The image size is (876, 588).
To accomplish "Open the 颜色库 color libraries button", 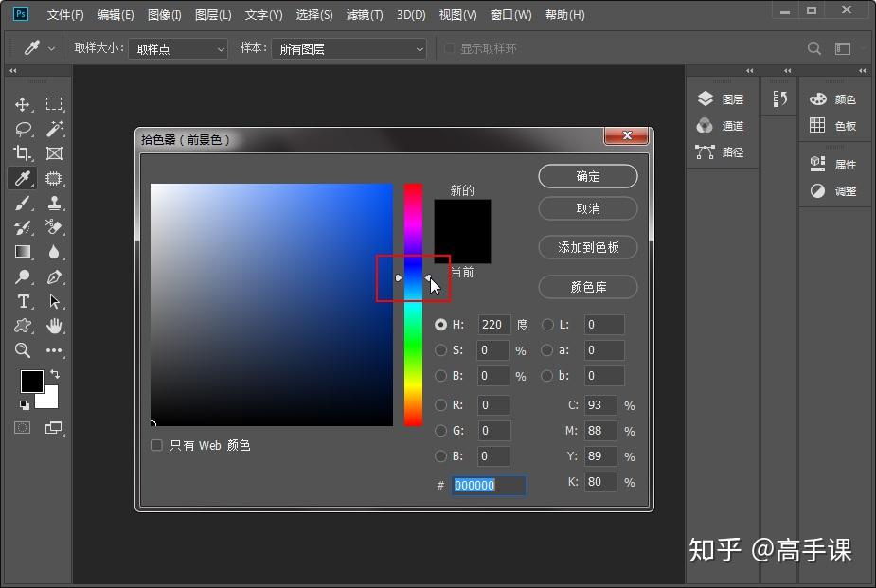I will pyautogui.click(x=588, y=287).
